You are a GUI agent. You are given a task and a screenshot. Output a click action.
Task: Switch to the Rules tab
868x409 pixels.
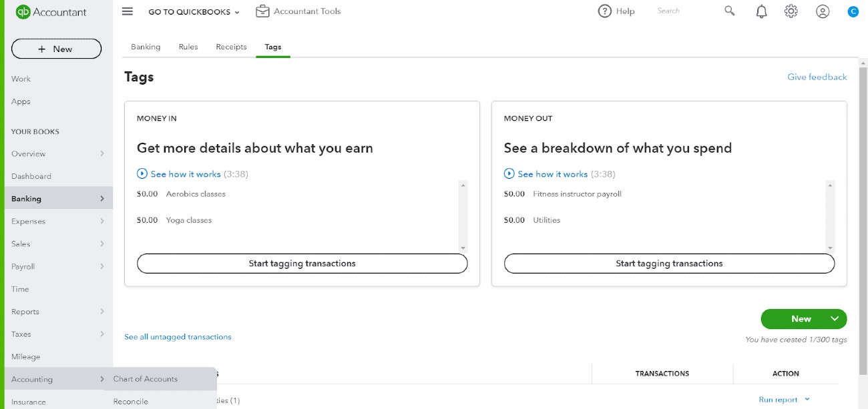188,47
